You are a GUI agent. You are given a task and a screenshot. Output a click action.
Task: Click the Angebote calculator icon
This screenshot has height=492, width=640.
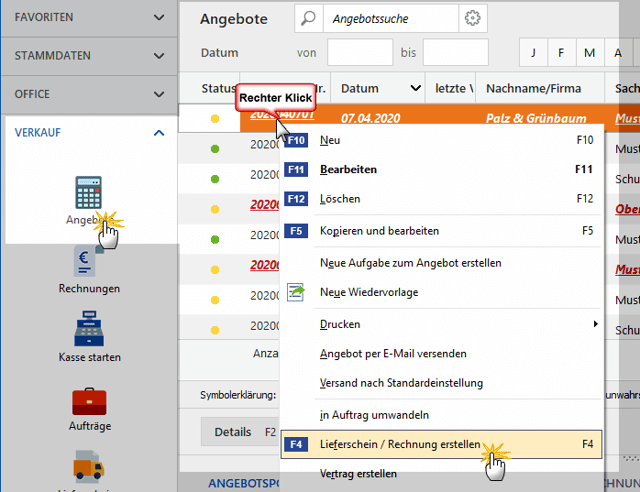coord(88,194)
